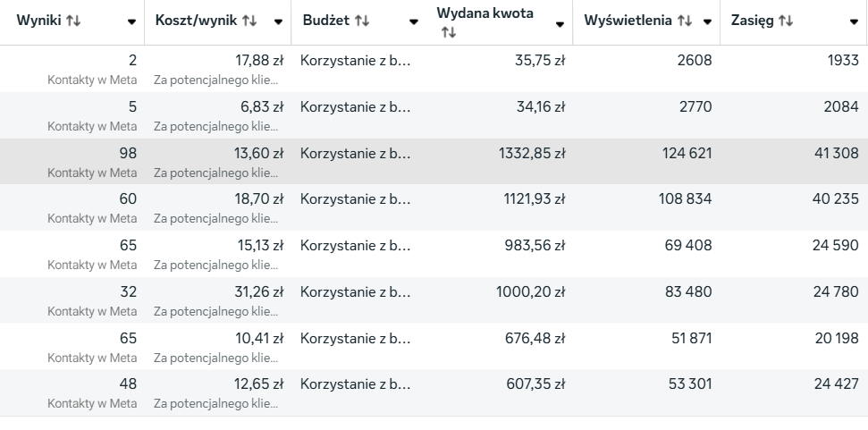Click the 24 427 reach value
868x430 pixels.
(x=837, y=384)
